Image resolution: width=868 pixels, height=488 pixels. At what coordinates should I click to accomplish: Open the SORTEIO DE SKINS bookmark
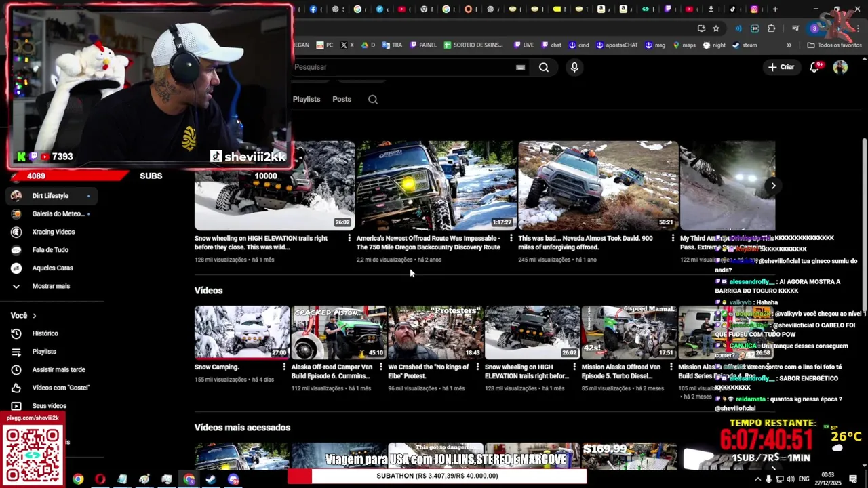473,45
